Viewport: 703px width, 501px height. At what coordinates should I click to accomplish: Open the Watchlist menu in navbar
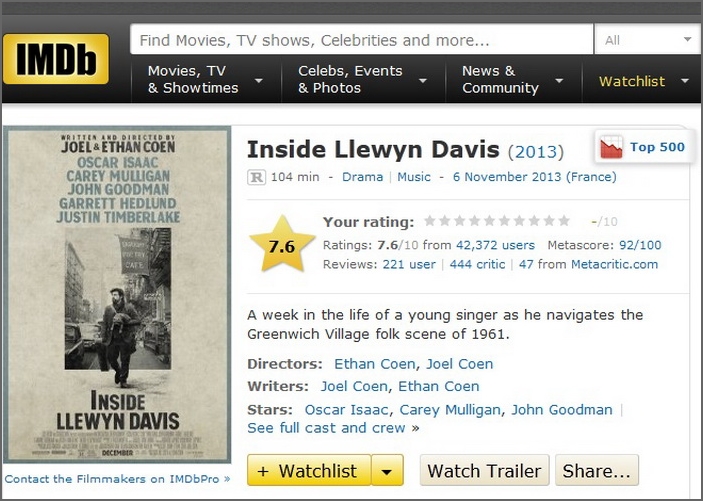pyautogui.click(x=643, y=81)
